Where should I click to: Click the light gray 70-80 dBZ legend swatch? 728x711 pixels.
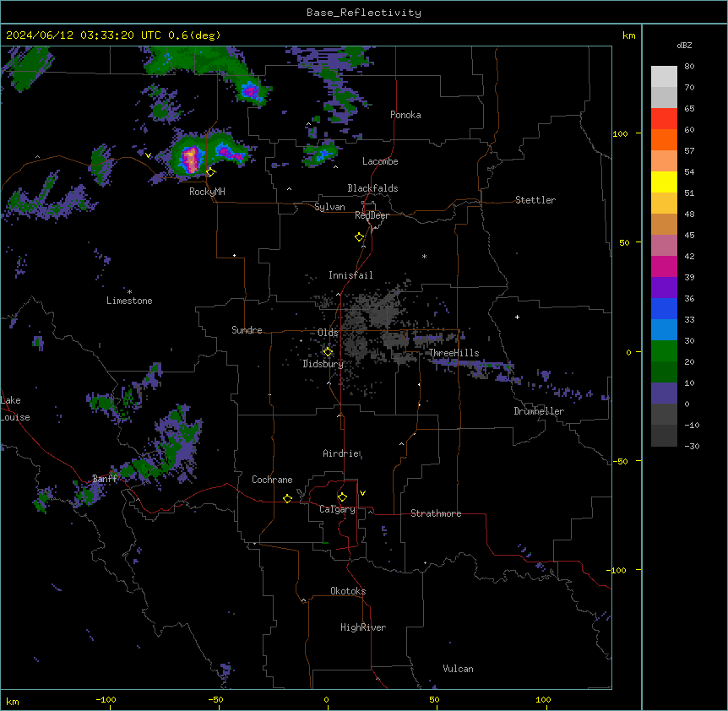coord(664,77)
